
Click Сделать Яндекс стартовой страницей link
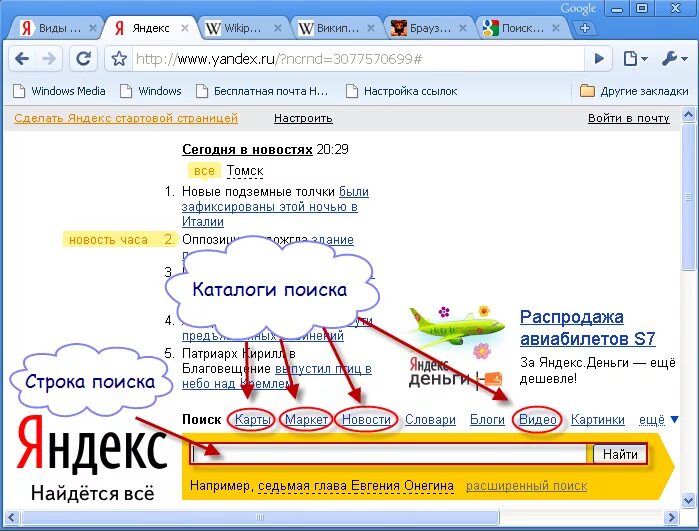126,118
